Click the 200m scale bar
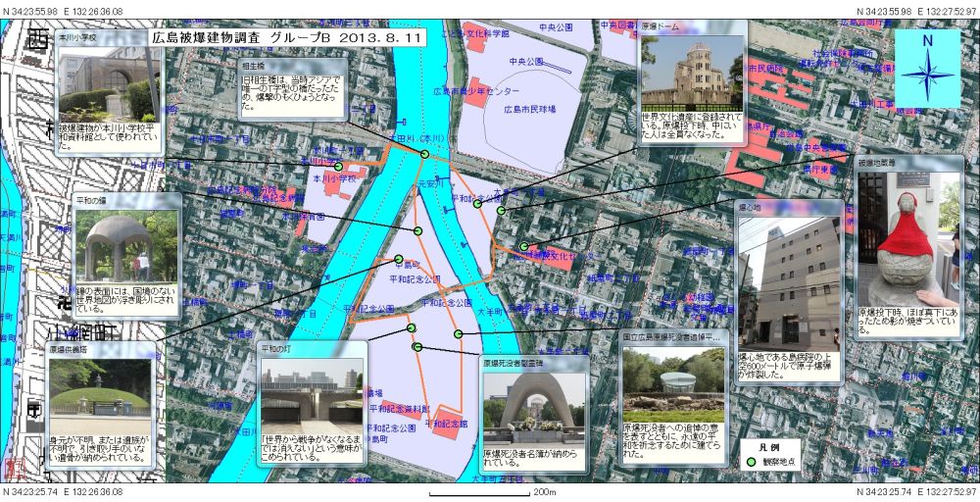Viewport: 980px width, 502px height. click(479, 493)
